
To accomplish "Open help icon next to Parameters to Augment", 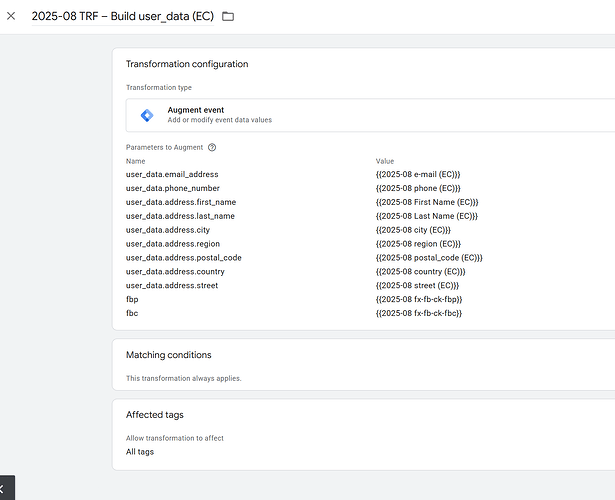I will coord(212,148).
